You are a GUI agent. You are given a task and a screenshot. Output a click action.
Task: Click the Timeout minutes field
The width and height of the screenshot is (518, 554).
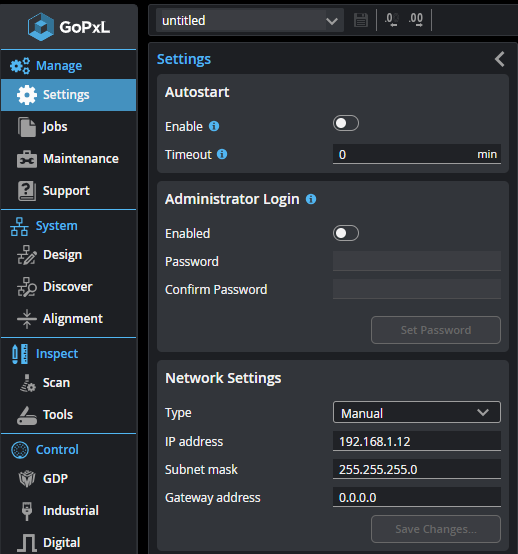click(417, 154)
